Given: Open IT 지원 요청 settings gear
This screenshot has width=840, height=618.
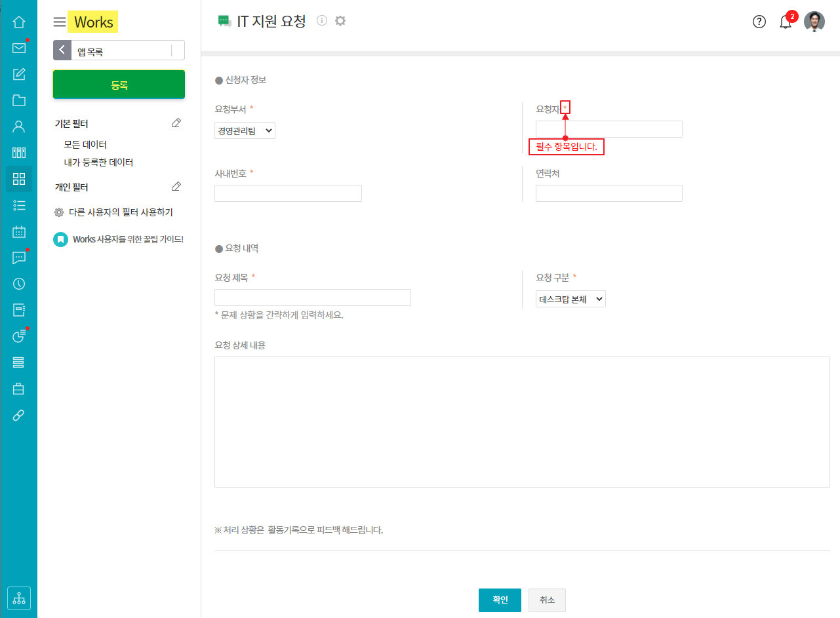Looking at the screenshot, I should tap(340, 21).
